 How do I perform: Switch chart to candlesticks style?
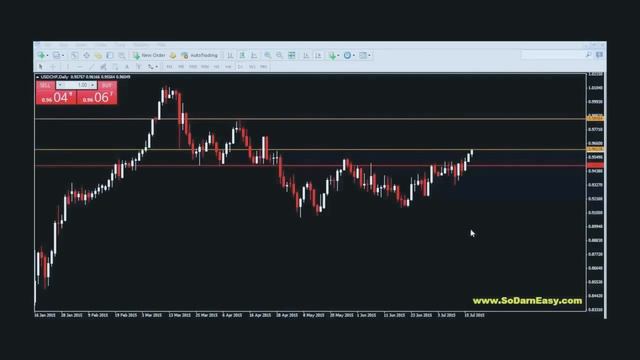coord(242,55)
